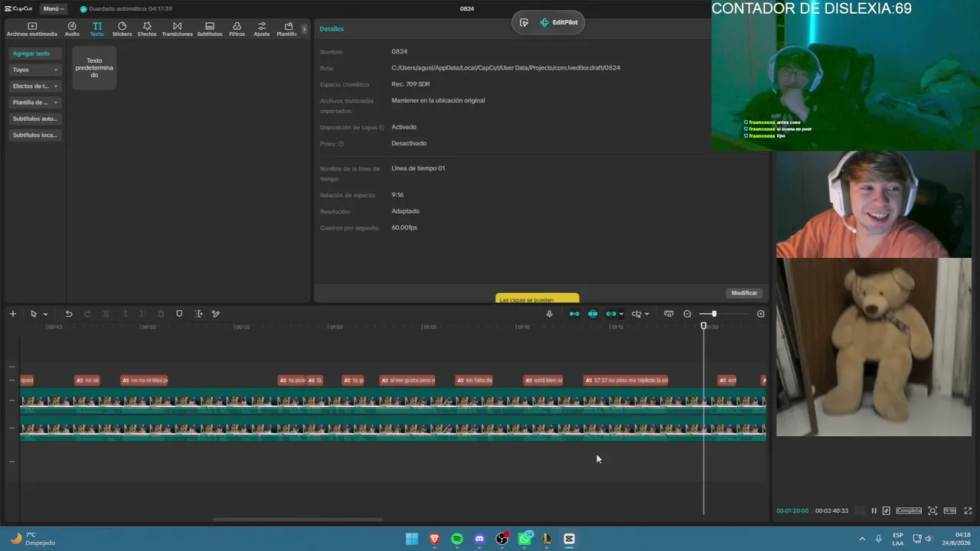Screen dimensions: 980x551
Task: Pause the preview playback
Action: click(x=874, y=510)
